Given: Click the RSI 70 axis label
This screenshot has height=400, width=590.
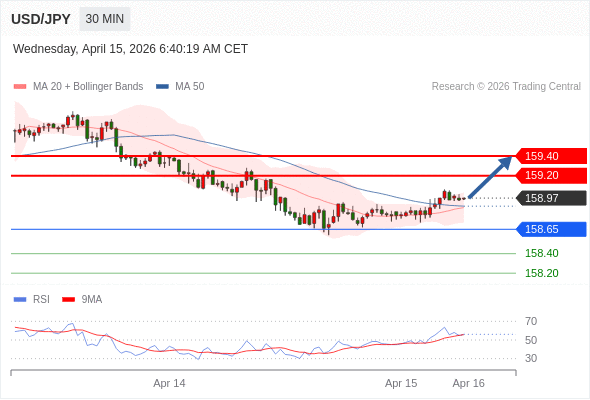Looking at the screenshot, I should click(531, 321).
